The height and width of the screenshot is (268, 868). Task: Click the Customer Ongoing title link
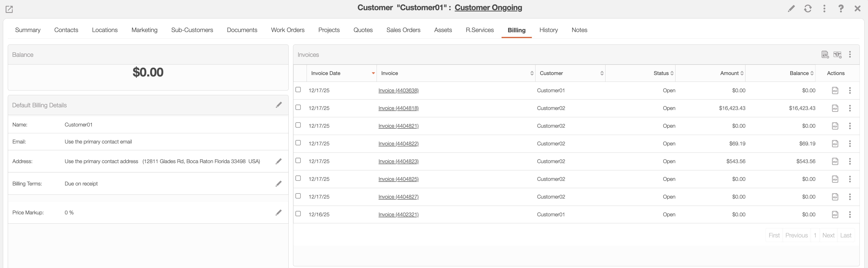pyautogui.click(x=488, y=8)
